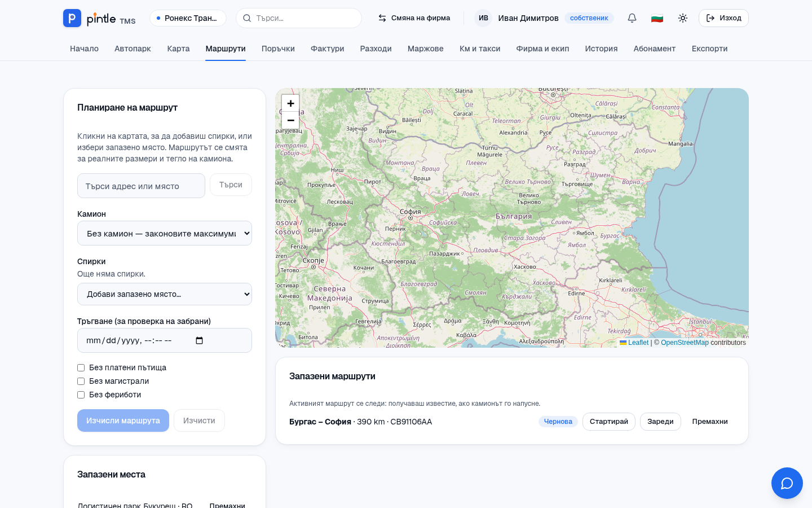Open the chat support bubble
The image size is (812, 508).
pos(787,483)
